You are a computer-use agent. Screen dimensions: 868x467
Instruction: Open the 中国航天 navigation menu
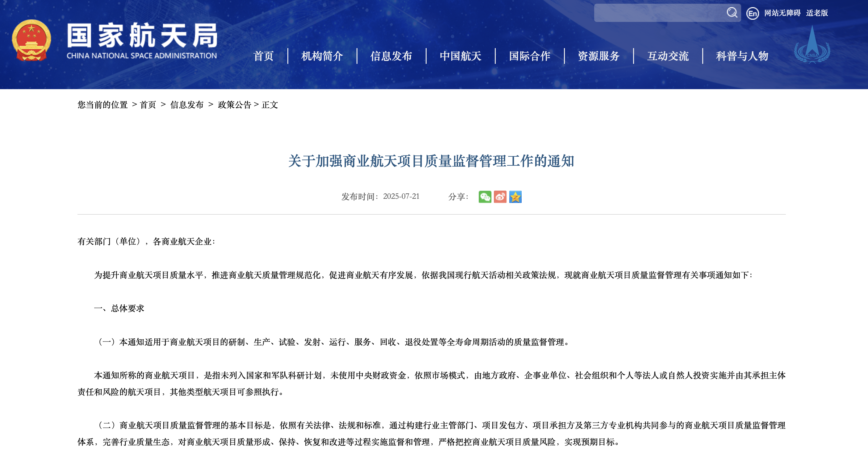tap(460, 56)
